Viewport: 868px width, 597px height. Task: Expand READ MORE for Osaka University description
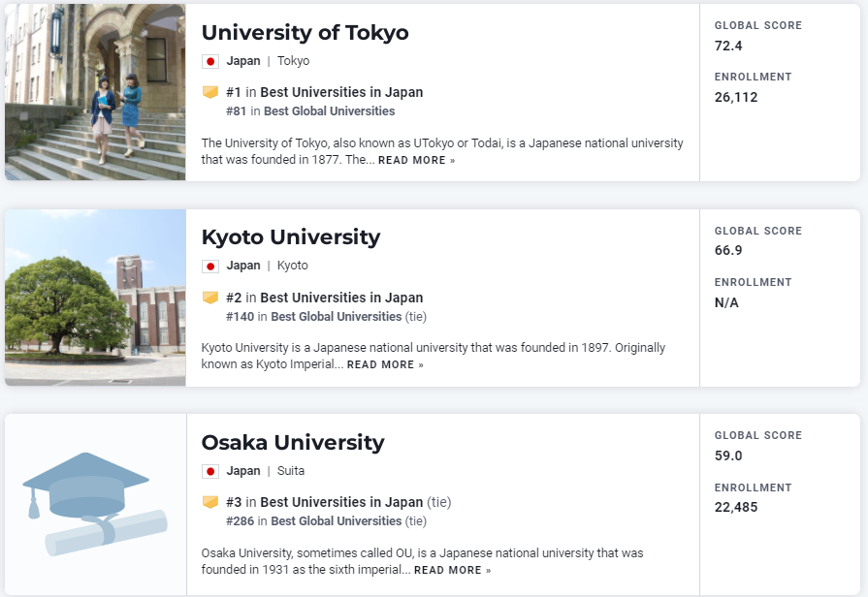pyautogui.click(x=452, y=571)
